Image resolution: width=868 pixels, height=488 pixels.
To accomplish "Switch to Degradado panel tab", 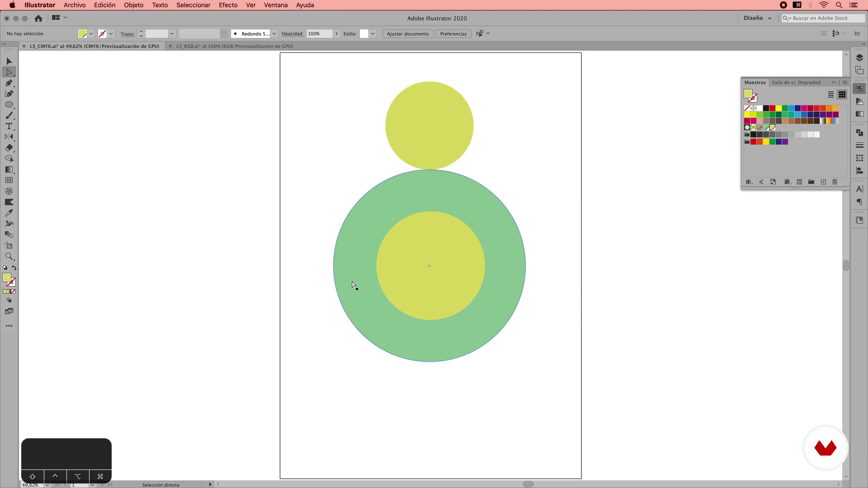I will click(809, 82).
